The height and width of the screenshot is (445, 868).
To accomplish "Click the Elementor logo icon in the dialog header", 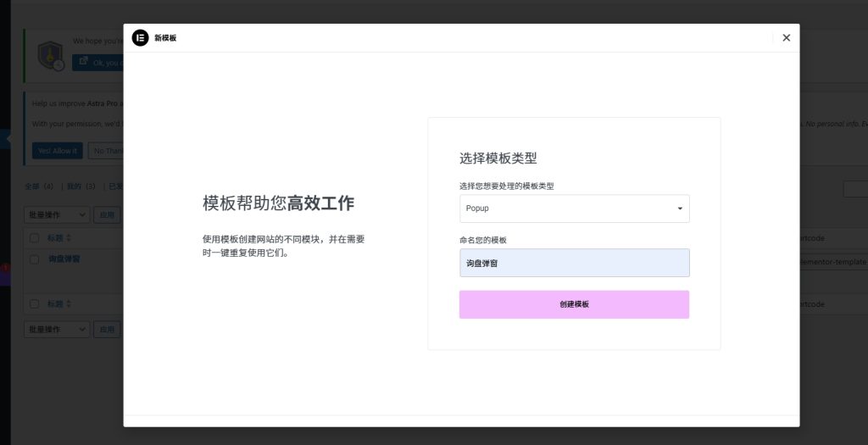I will click(x=140, y=37).
